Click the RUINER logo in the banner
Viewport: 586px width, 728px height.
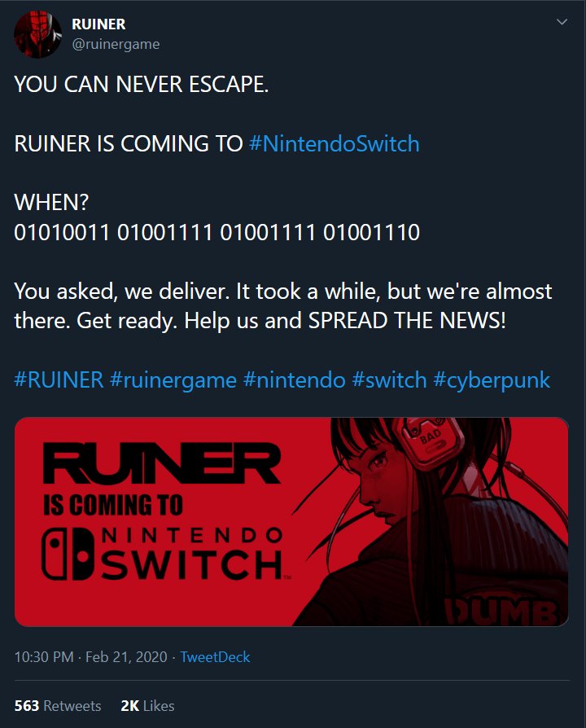[161, 463]
